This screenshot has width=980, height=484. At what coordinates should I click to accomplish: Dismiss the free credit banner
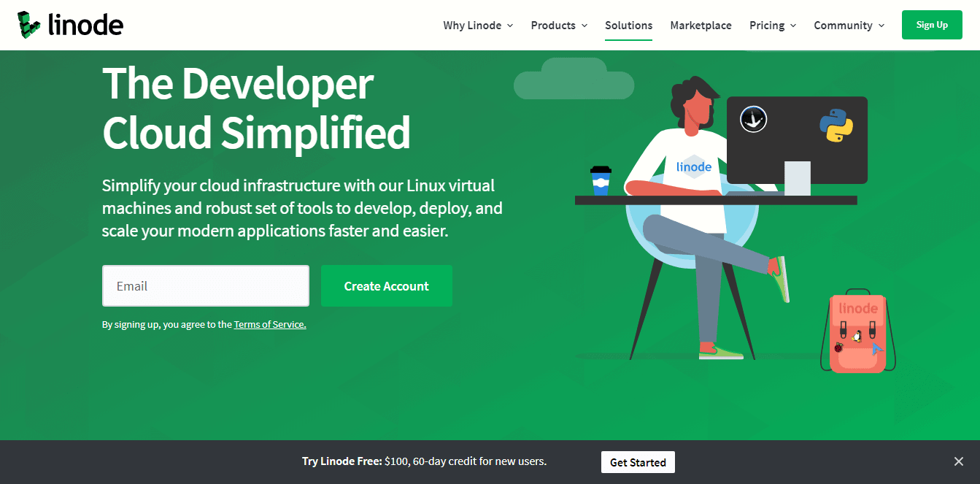[958, 461]
